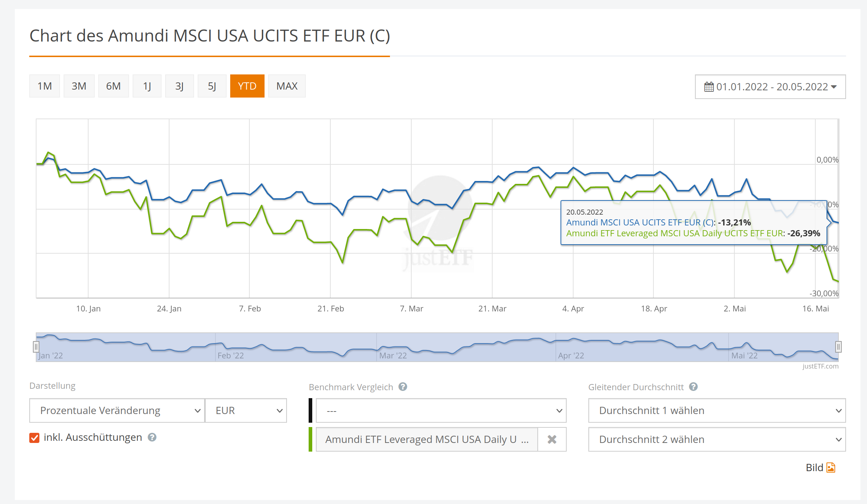Expand Durchschnitt 2 wählen dropdown

(717, 439)
